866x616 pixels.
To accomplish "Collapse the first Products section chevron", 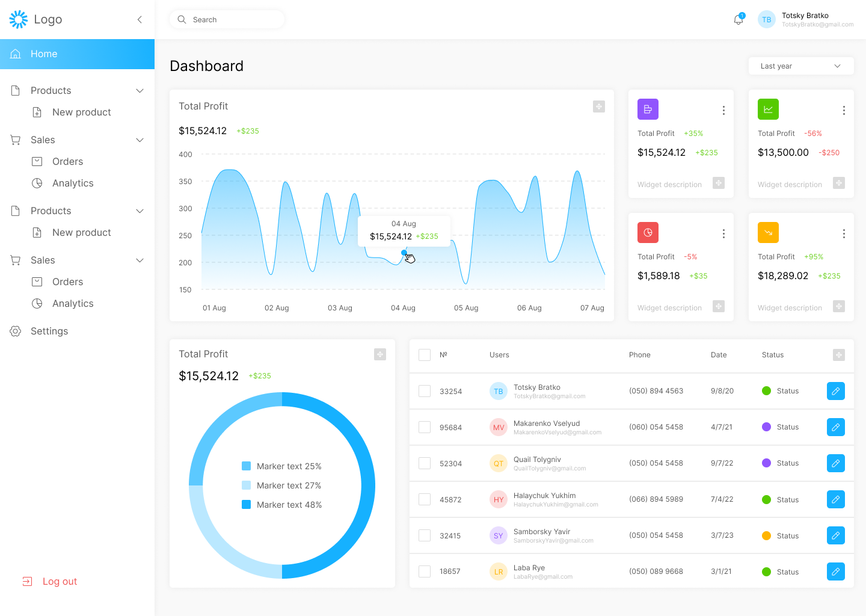I will (140, 91).
